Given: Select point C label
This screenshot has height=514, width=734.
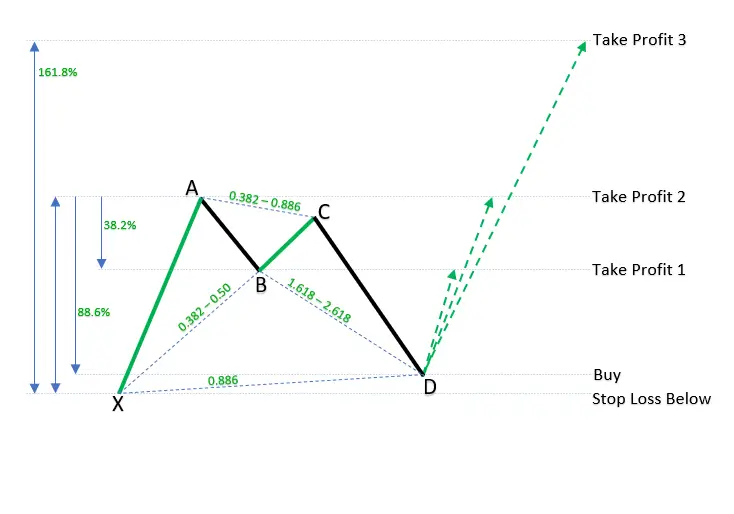Looking at the screenshot, I should [x=324, y=212].
